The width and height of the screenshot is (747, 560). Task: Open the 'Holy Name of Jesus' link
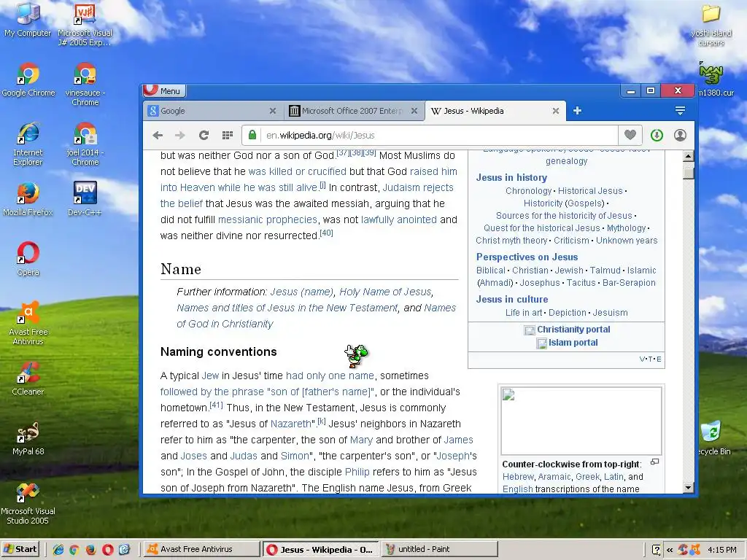[x=385, y=292]
